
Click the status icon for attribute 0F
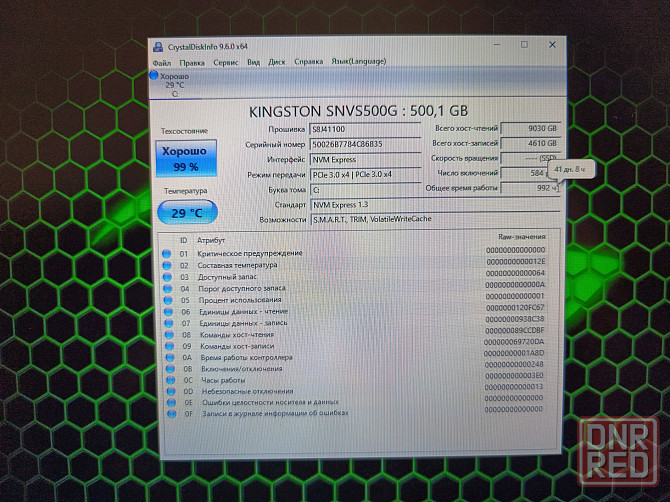tap(172, 414)
